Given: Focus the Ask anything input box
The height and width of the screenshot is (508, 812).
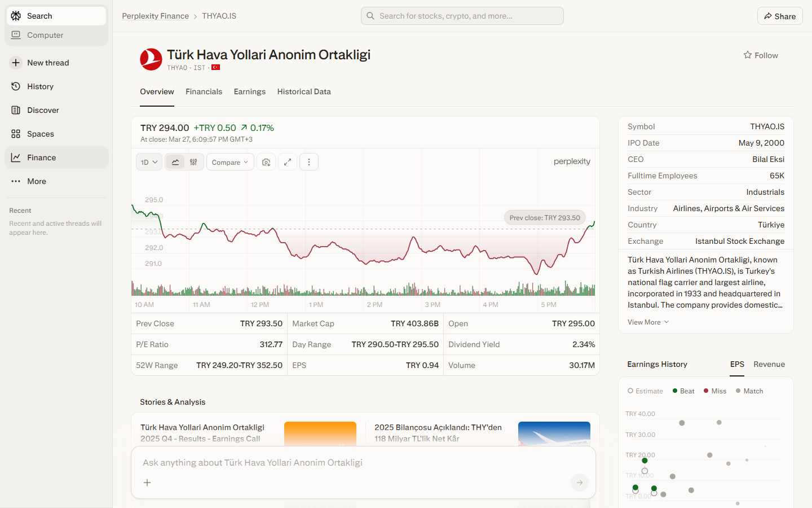Looking at the screenshot, I should coord(363,463).
